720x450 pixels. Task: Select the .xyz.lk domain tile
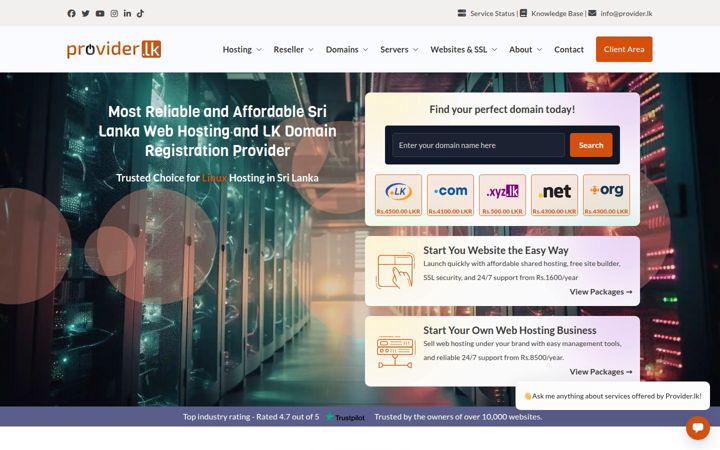(x=502, y=195)
